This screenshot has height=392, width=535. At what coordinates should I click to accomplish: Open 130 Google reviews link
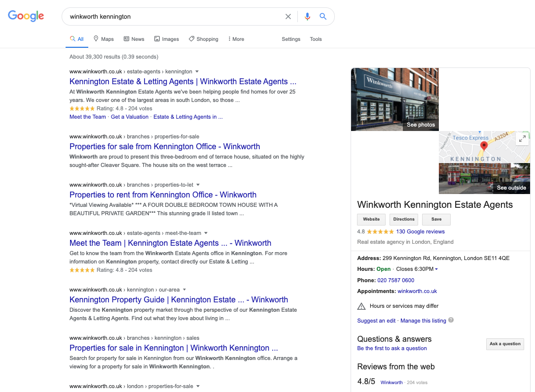pos(420,231)
